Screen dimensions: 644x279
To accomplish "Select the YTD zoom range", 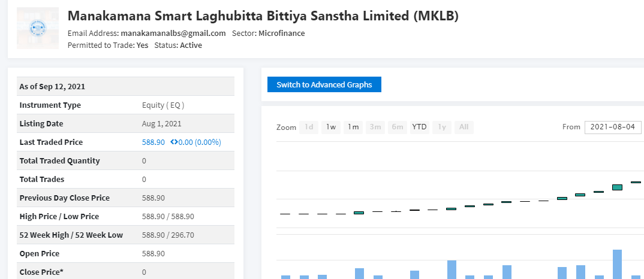I will coord(419,127).
